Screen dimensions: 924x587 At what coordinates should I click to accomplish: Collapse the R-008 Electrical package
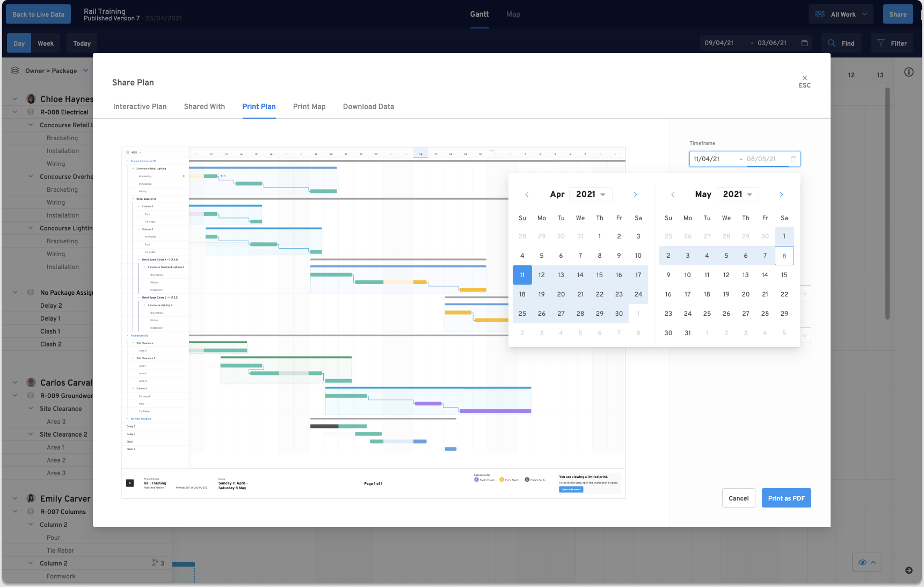point(15,112)
